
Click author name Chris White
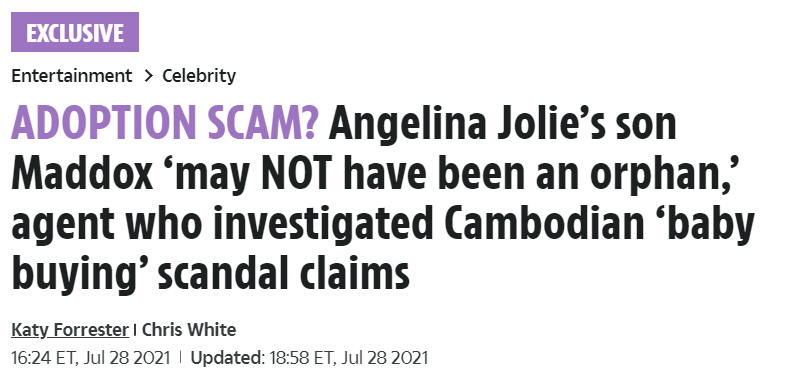click(x=189, y=330)
